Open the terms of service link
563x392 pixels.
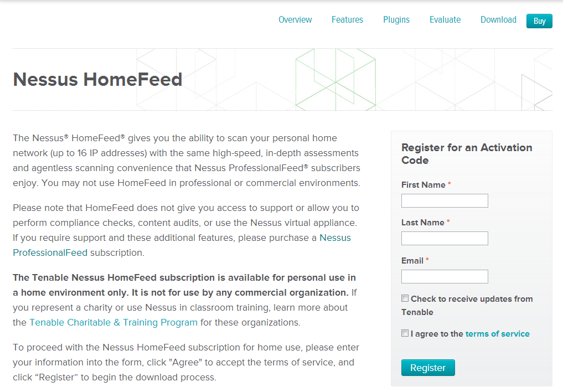pyautogui.click(x=497, y=334)
